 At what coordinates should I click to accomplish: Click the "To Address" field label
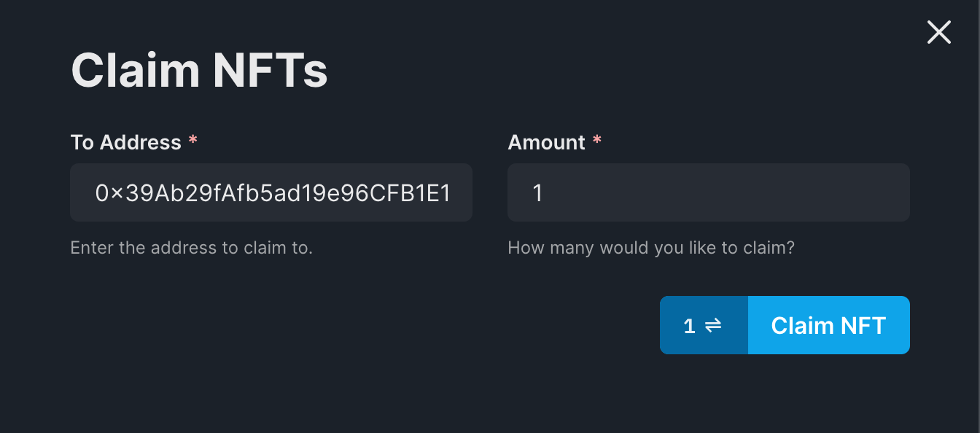[x=125, y=142]
